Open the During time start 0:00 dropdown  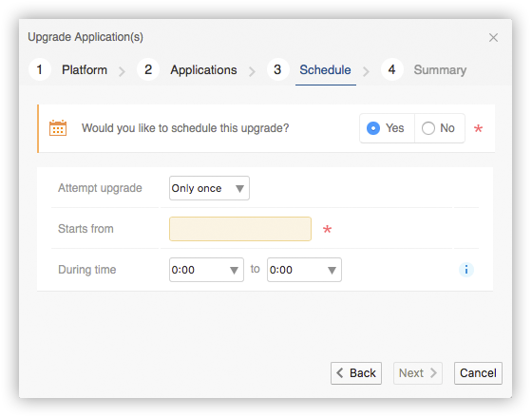pos(206,270)
